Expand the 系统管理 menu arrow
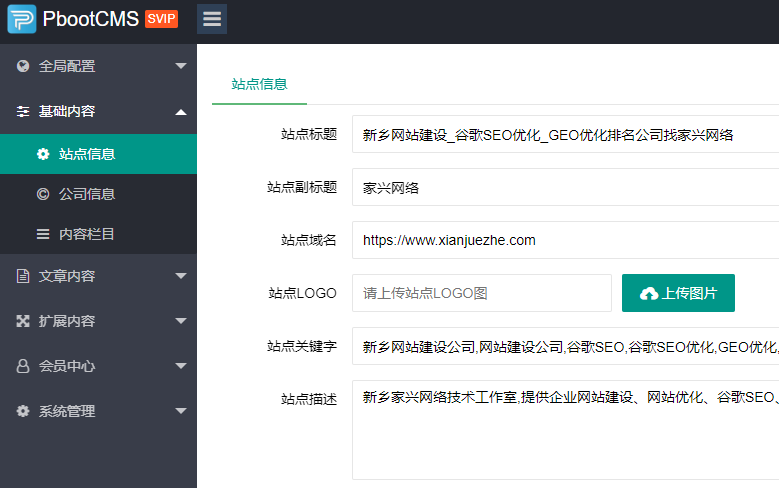 click(181, 411)
